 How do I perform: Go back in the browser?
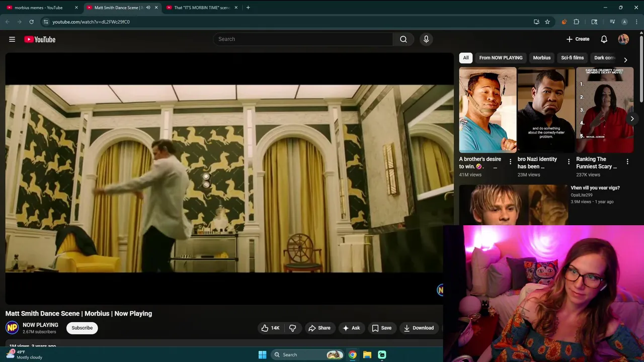(8, 22)
